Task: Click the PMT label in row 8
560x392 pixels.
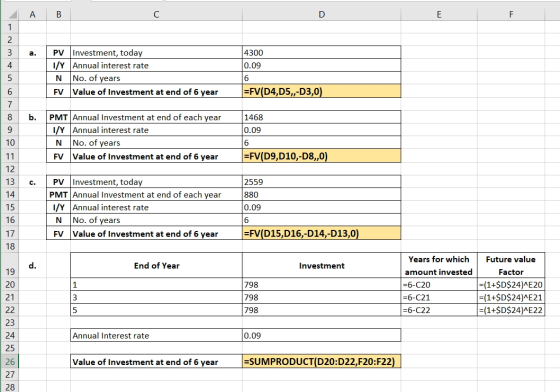Action: coord(59,117)
